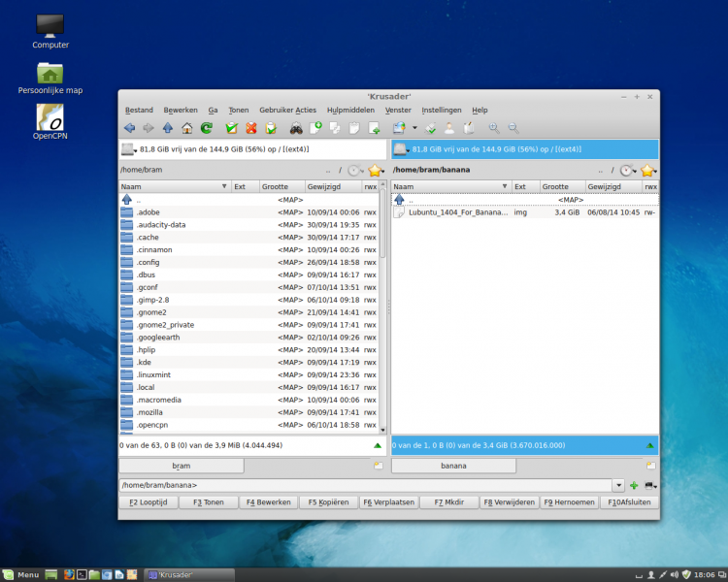Open the Instellingen menu
Screen dimensions: 728x582
coord(442,110)
